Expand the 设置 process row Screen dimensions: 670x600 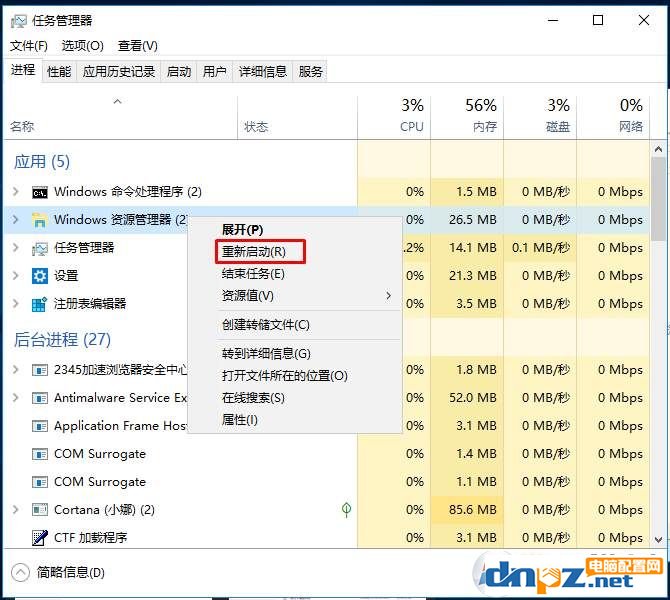coord(16,276)
